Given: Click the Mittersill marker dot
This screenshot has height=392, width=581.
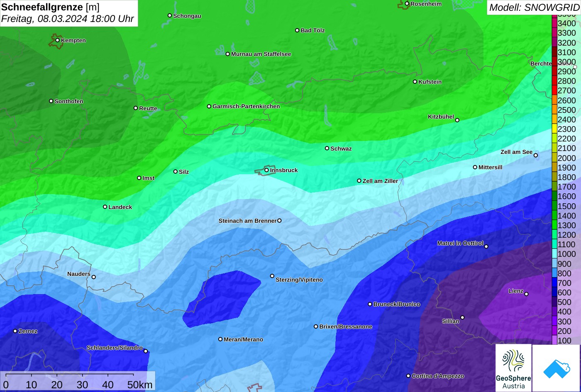Looking at the screenshot, I should tap(475, 167).
